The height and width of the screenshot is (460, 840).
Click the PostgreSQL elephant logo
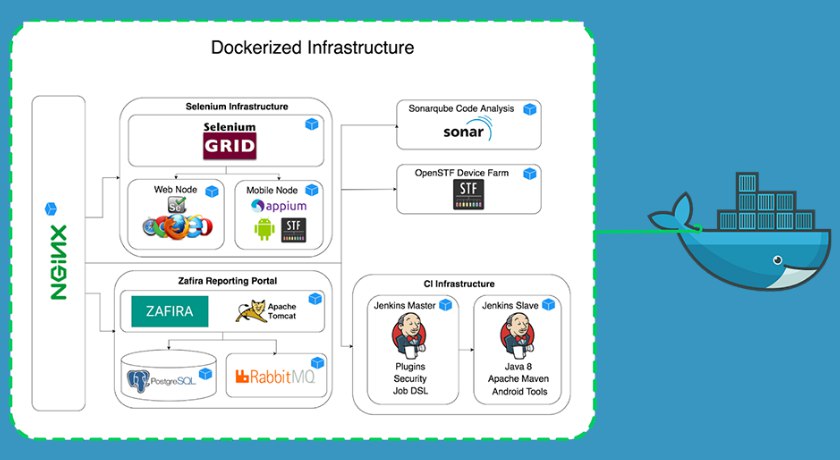tap(138, 381)
